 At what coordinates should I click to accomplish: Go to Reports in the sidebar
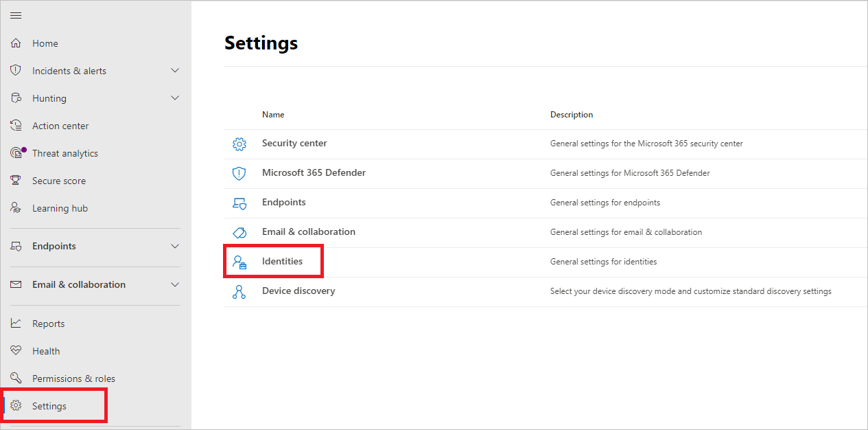tap(48, 324)
